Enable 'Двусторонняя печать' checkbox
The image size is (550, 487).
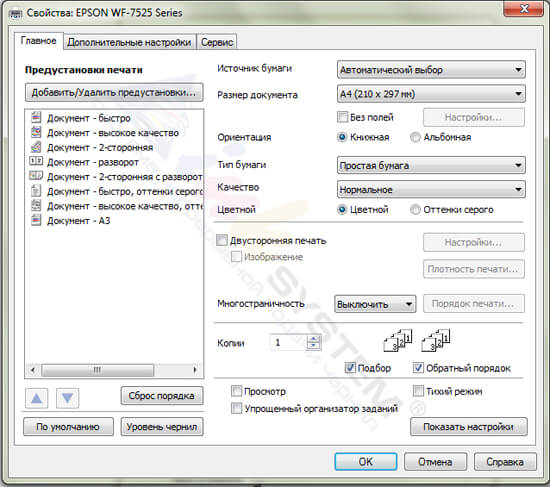[222, 240]
